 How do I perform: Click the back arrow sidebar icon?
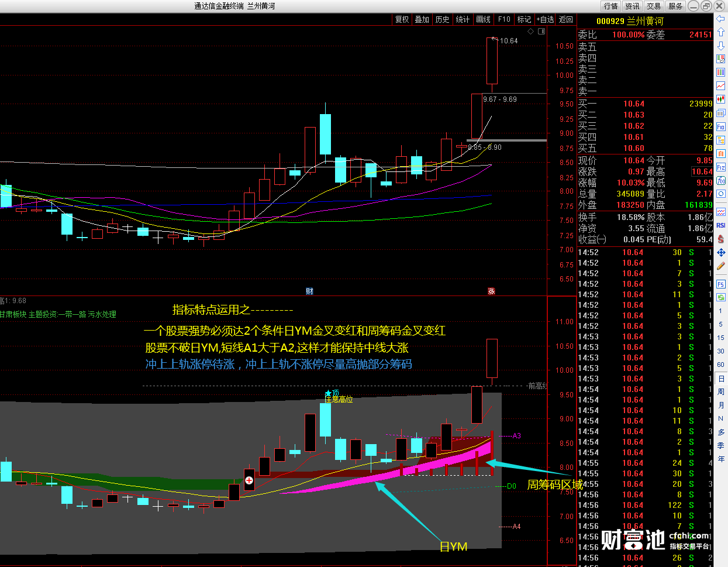point(721,19)
